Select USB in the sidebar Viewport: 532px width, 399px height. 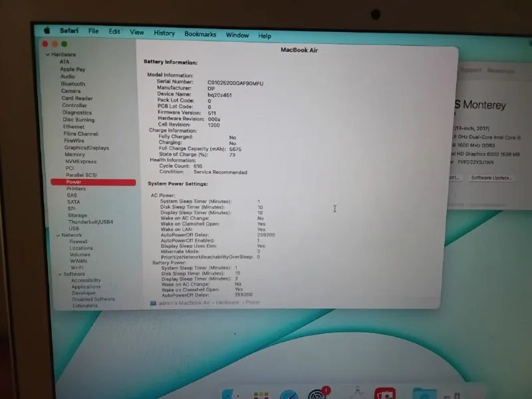[74, 229]
